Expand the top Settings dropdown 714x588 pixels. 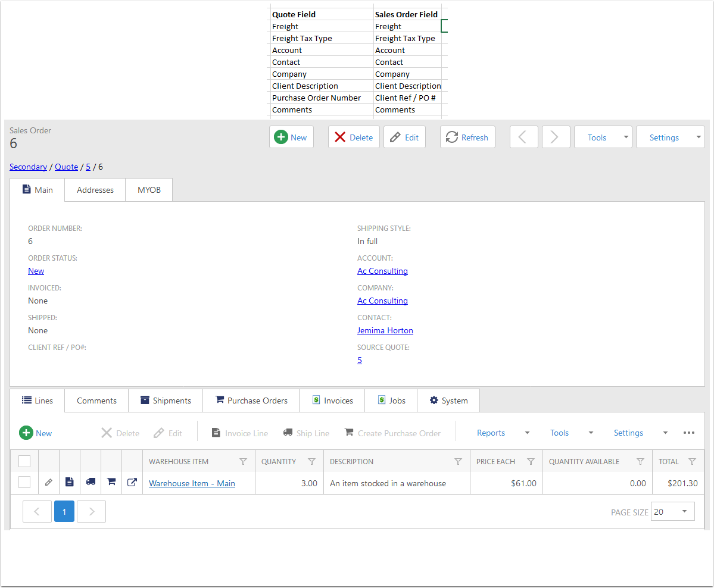coord(671,137)
